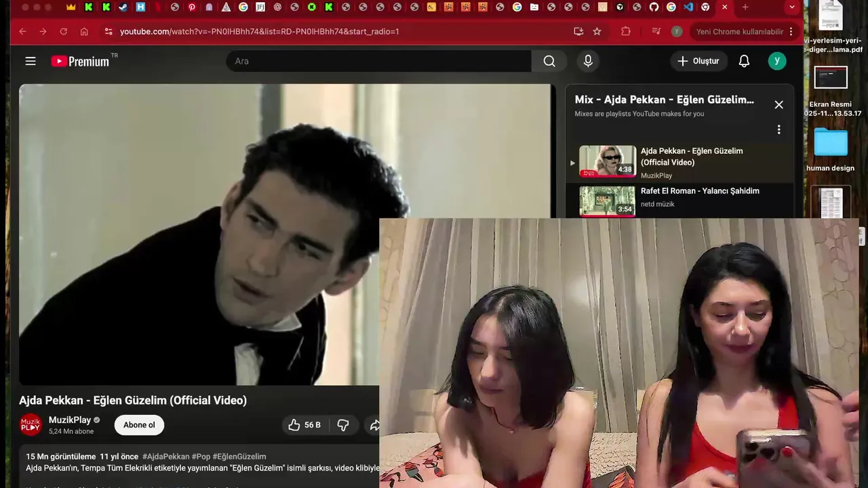Open Mix playlist more options menu
The image size is (868, 488).
click(x=778, y=129)
